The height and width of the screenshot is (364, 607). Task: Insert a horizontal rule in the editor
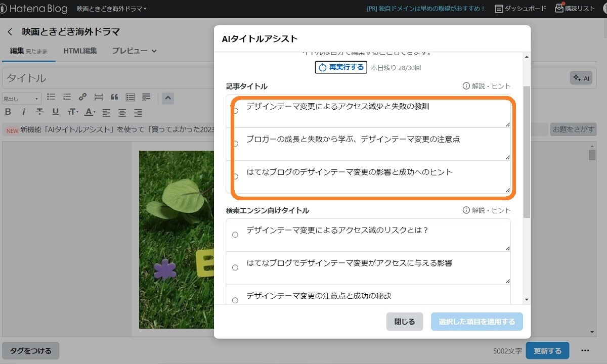click(x=98, y=97)
